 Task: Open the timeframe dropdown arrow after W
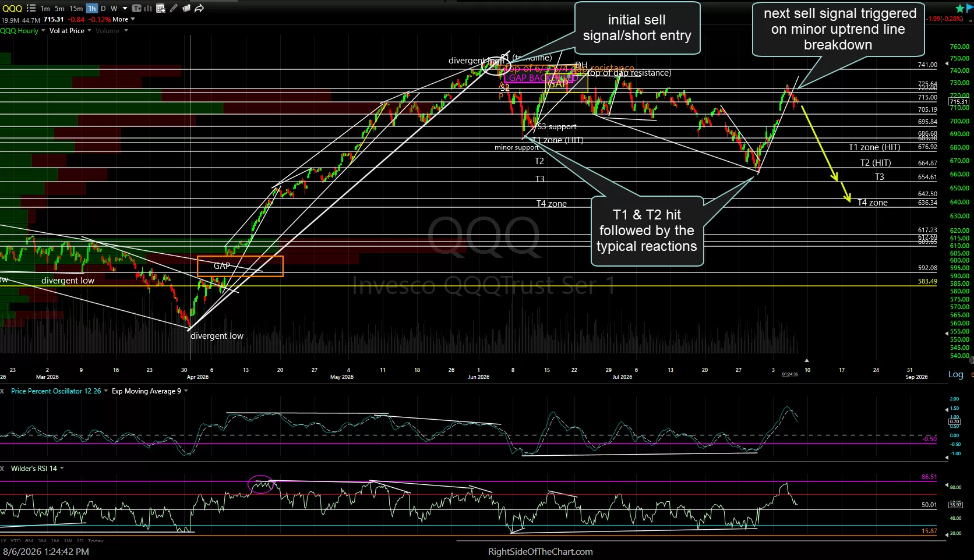125,9
